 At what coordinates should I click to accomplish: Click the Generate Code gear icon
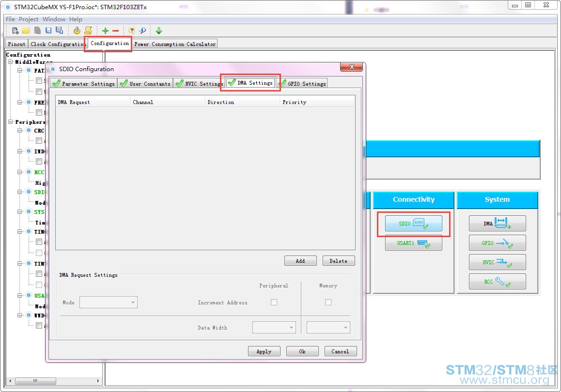[77, 31]
